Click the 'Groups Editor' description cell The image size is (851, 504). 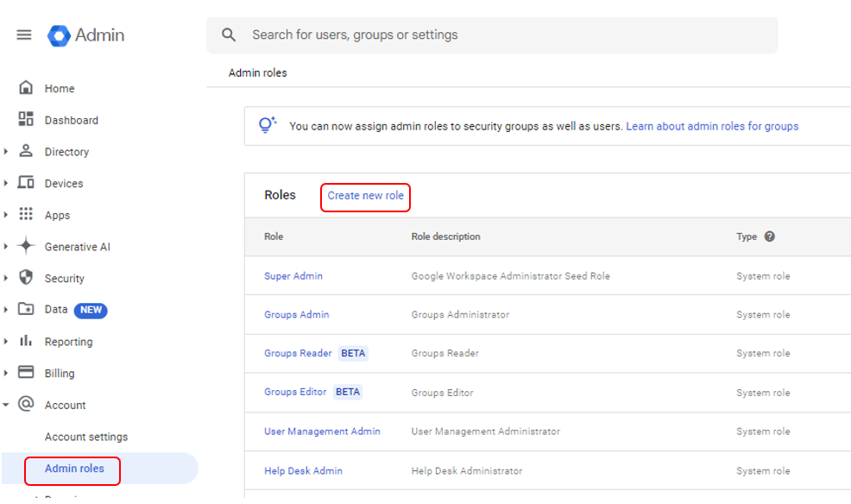442,393
